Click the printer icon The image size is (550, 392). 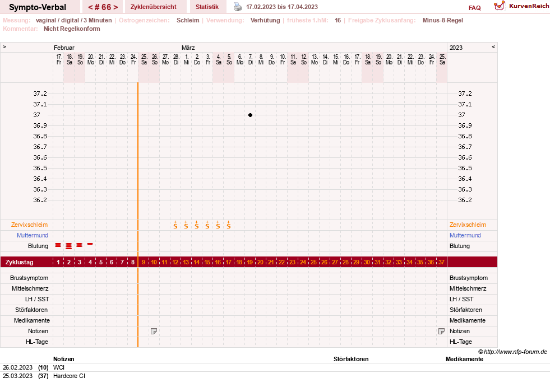coord(238,7)
